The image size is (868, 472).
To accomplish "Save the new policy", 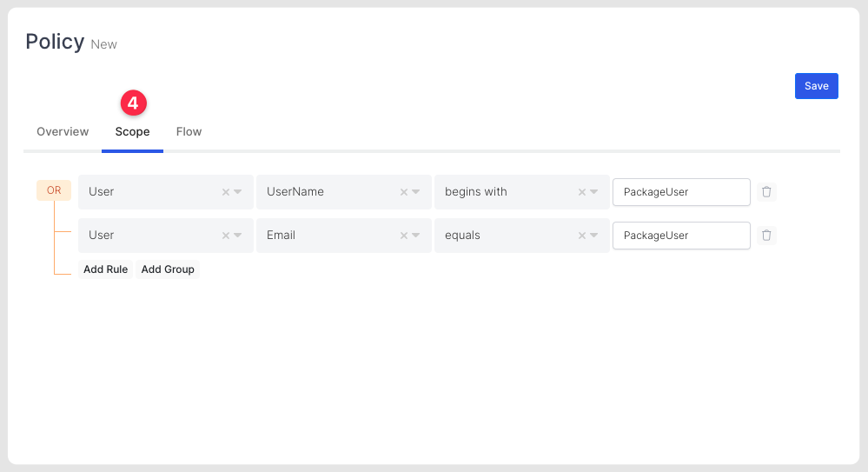I will pyautogui.click(x=816, y=86).
